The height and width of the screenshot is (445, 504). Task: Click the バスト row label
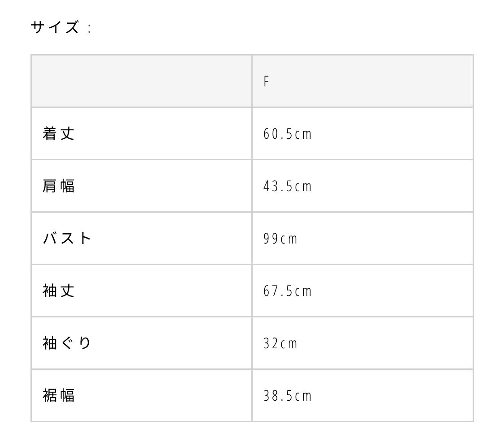pos(67,238)
